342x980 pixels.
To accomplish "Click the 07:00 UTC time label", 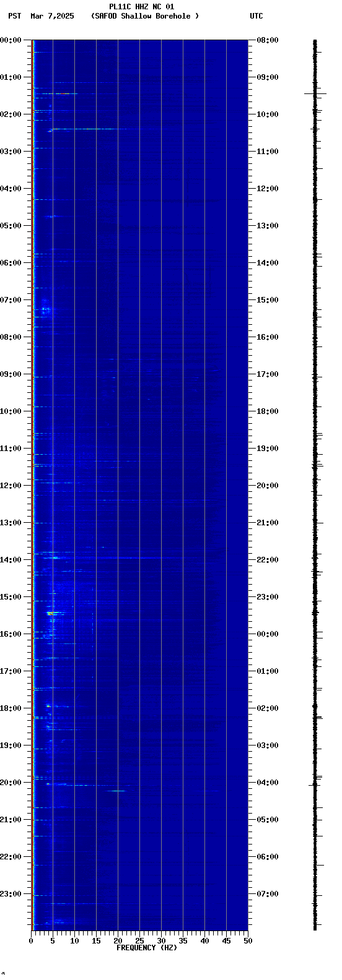I will 267,894.
